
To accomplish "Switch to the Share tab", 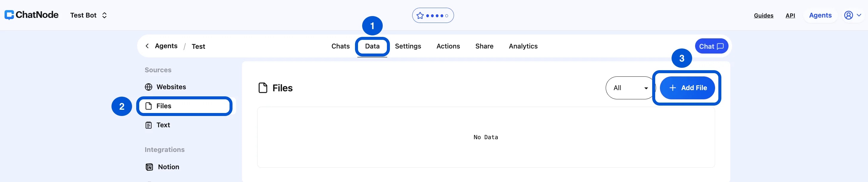I will [x=484, y=46].
